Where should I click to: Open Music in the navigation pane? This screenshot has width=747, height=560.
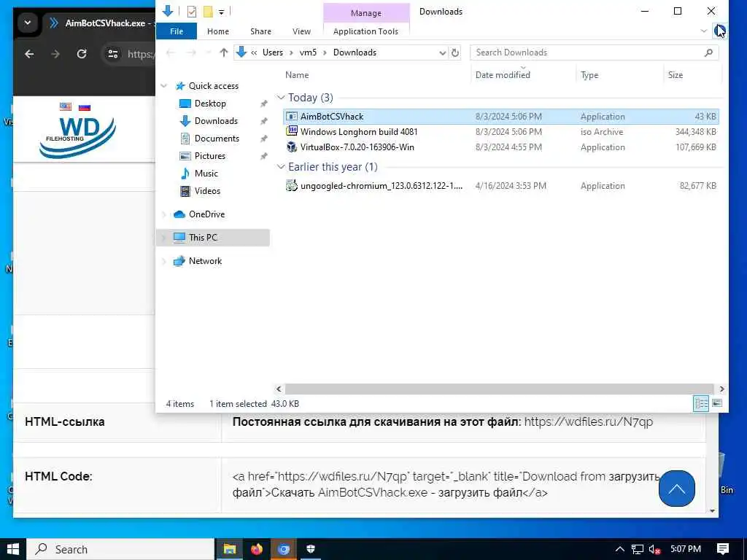tap(206, 174)
